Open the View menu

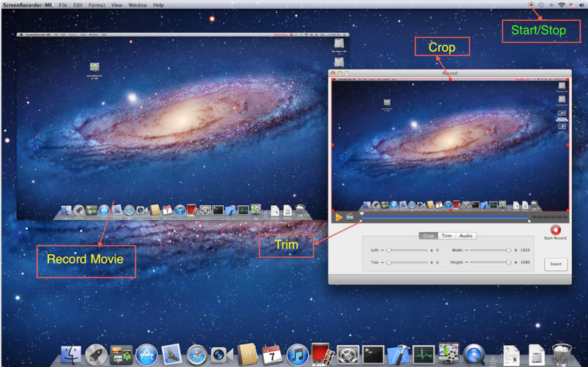point(117,5)
